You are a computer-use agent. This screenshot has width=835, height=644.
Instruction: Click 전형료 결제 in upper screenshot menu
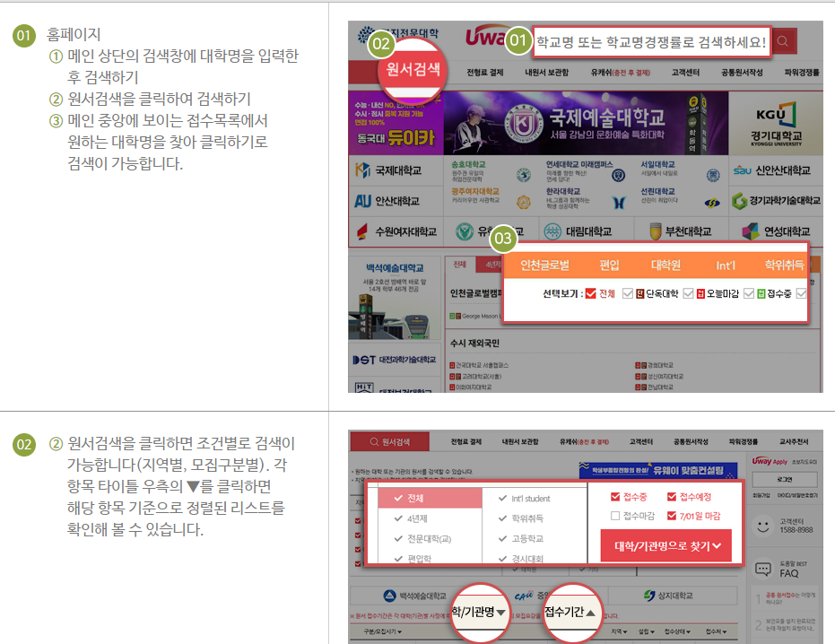[484, 73]
